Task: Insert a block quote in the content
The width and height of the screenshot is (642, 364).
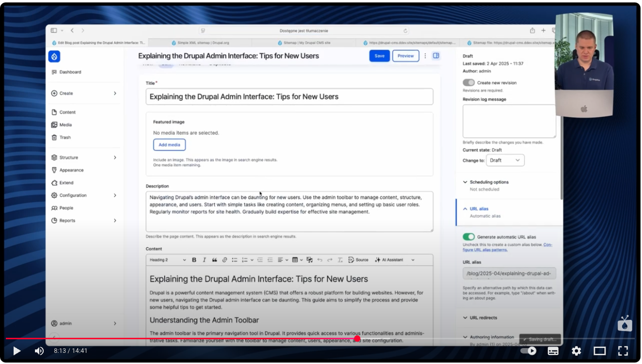Action: [214, 260]
